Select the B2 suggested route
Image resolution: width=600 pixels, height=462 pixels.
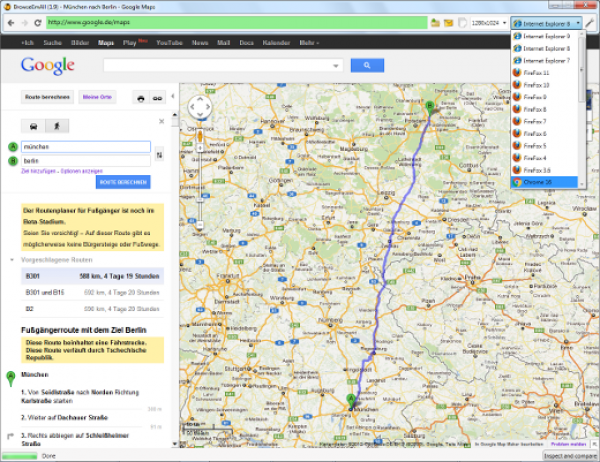pyautogui.click(x=92, y=309)
